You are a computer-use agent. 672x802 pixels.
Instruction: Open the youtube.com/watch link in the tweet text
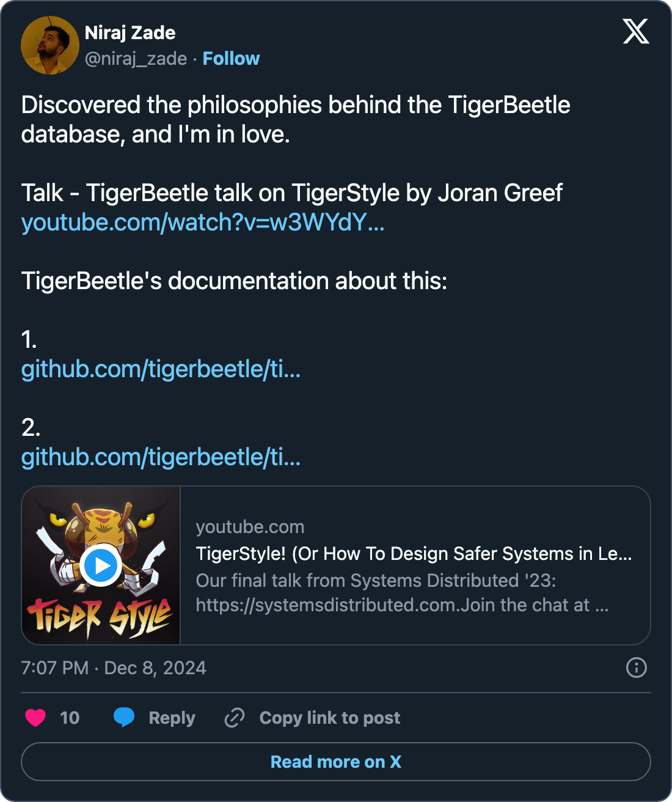(x=203, y=223)
